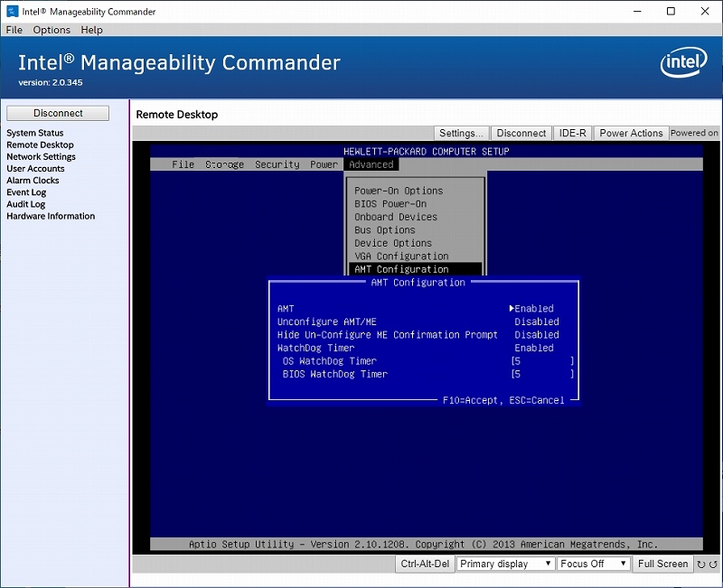Expand the Primary display dropdown

[x=505, y=564]
